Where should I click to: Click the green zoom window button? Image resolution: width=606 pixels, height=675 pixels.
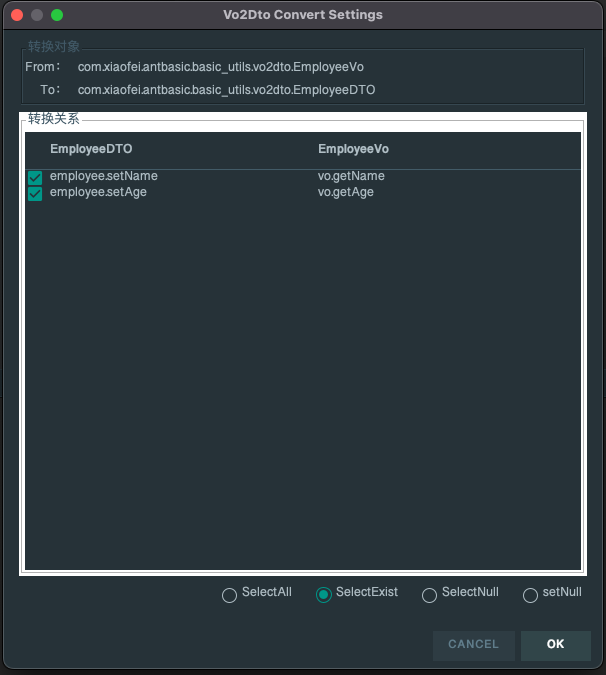57,15
